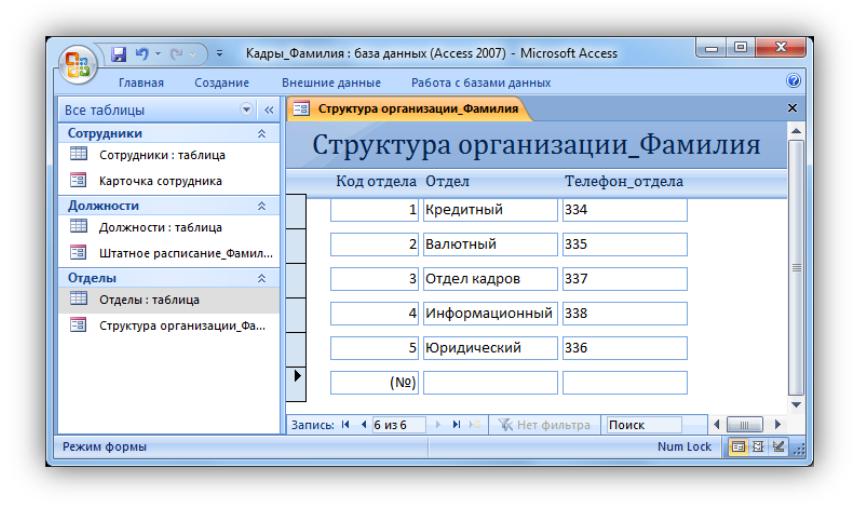The image size is (859, 509).
Task: Select Работа с базами данных tab
Action: [x=480, y=83]
